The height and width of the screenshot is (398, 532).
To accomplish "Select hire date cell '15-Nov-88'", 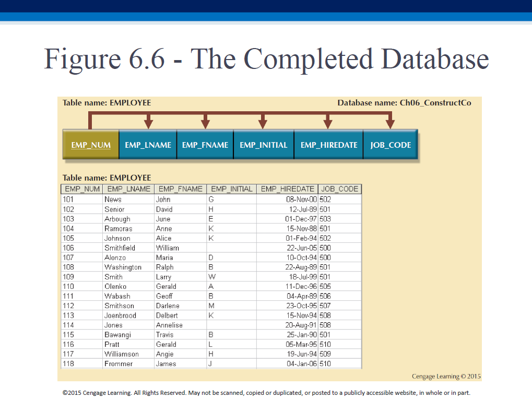I will (x=287, y=228).
